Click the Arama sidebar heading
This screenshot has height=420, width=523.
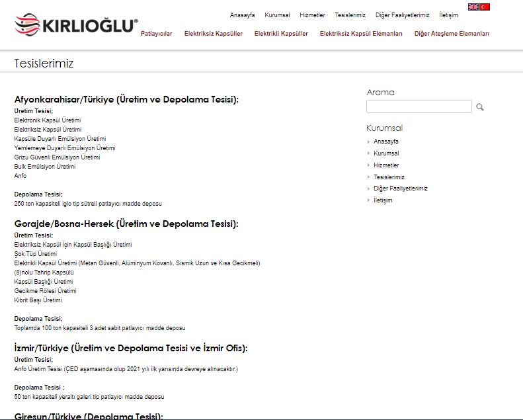click(x=381, y=93)
